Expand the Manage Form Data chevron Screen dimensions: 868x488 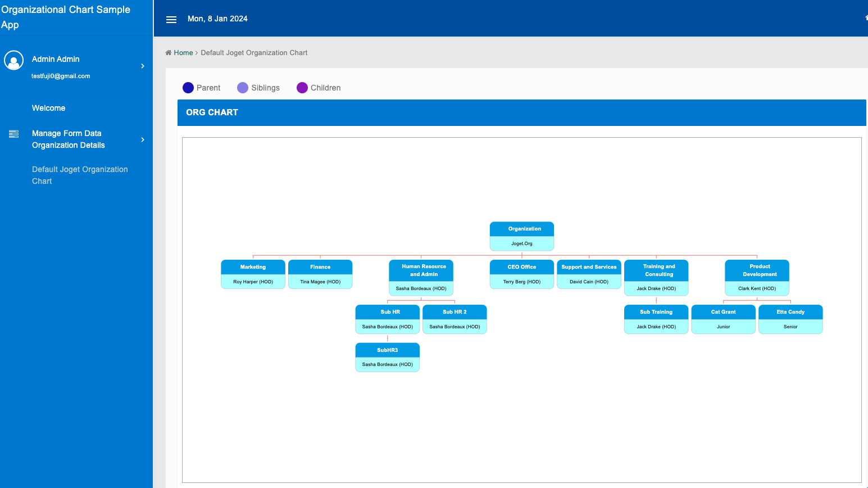click(143, 139)
